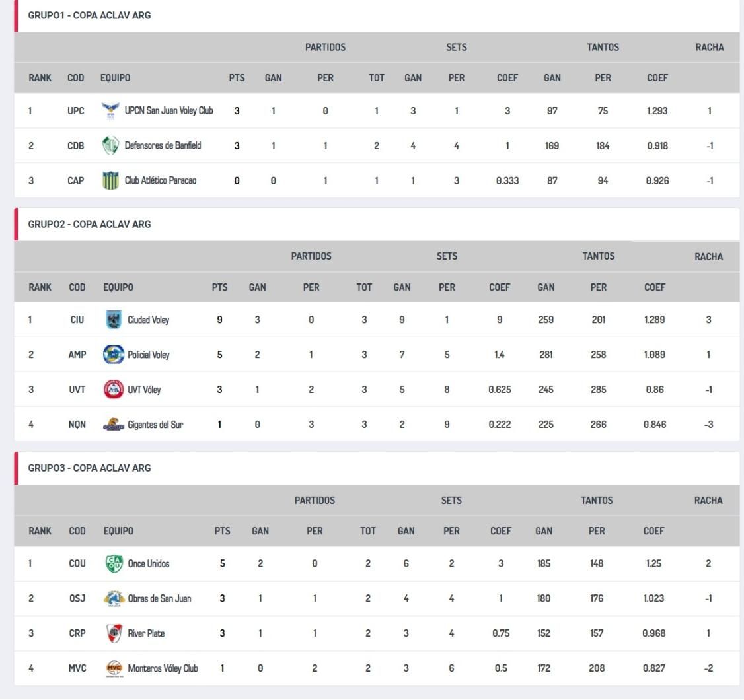
Task: Click the Obras de San Juan logo
Action: [114, 599]
